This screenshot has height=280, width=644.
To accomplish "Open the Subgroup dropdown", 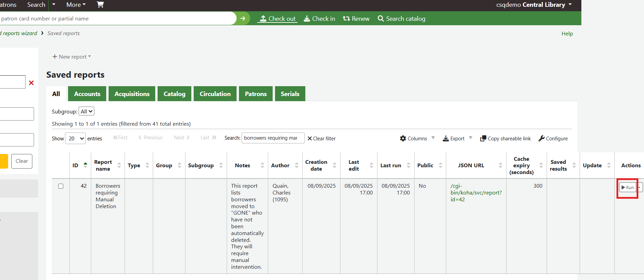I will pos(86,111).
